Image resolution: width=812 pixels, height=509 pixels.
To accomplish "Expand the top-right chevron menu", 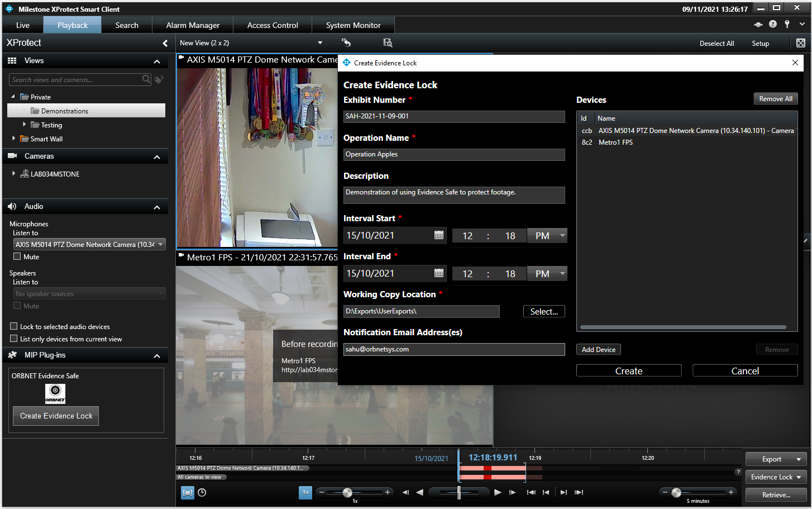I will tap(803, 25).
